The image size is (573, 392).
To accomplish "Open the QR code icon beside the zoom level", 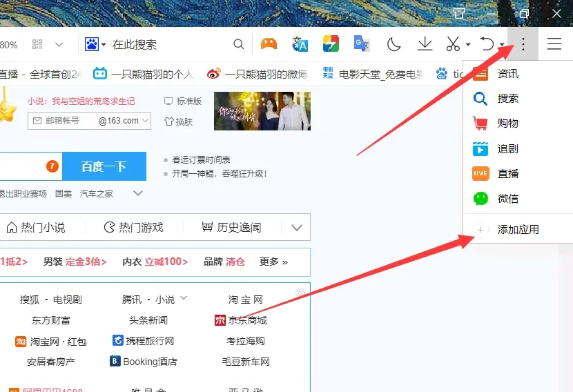I will point(37,45).
